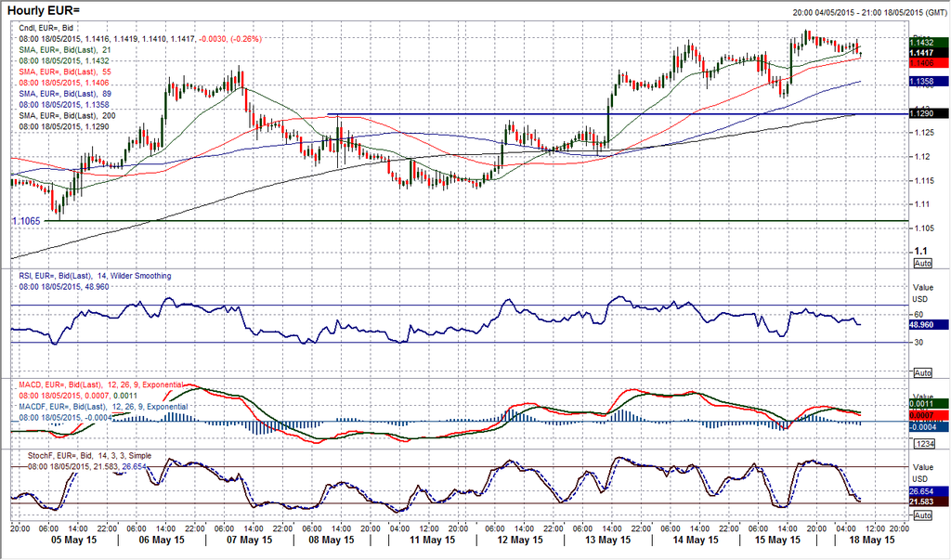
Task: Select the 'Cndl, EUR=, Bid' legend entry
Action: (x=46, y=28)
